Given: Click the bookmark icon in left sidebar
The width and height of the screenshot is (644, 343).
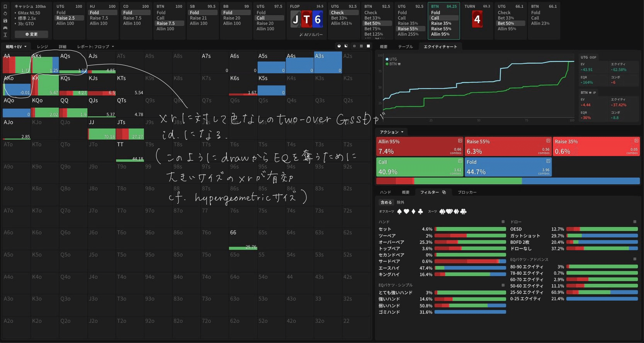Looking at the screenshot, I should pyautogui.click(x=5, y=7).
